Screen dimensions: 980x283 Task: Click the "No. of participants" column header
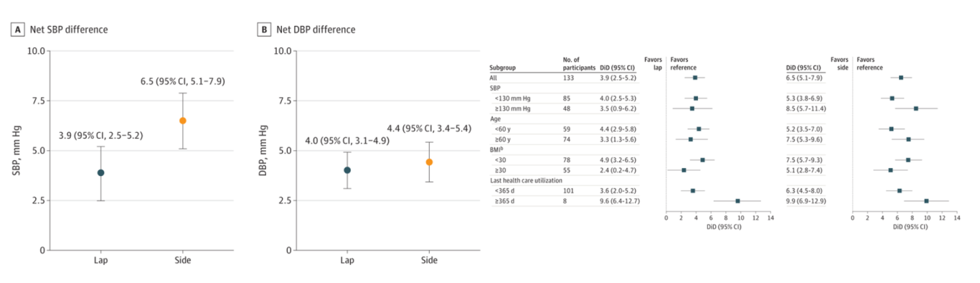580,62
